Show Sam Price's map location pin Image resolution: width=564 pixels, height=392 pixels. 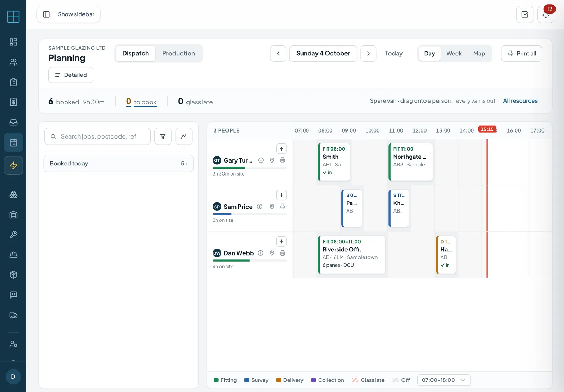pyautogui.click(x=272, y=207)
